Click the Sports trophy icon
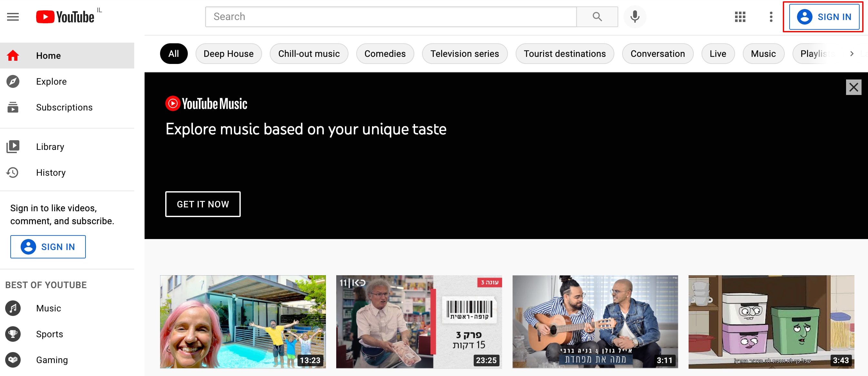 [x=13, y=334]
